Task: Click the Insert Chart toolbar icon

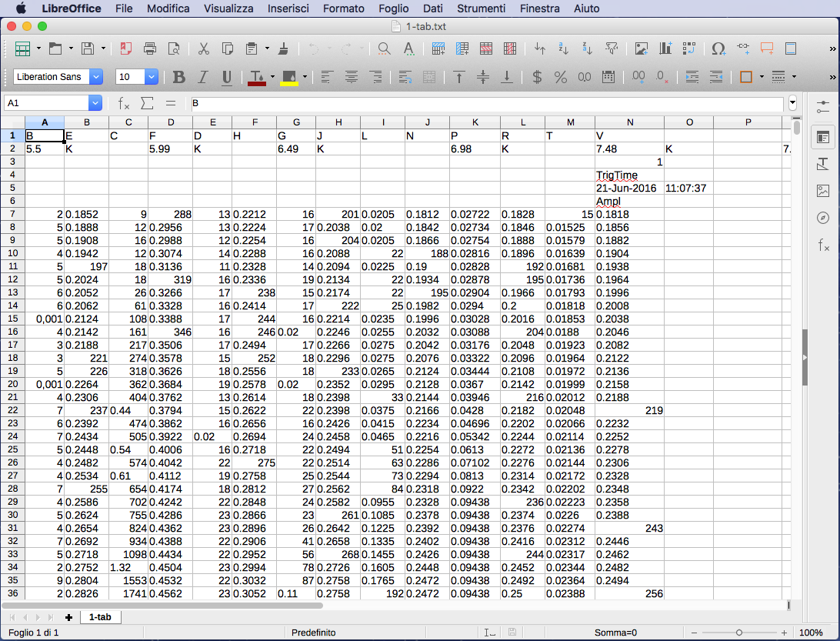Action: coord(665,48)
